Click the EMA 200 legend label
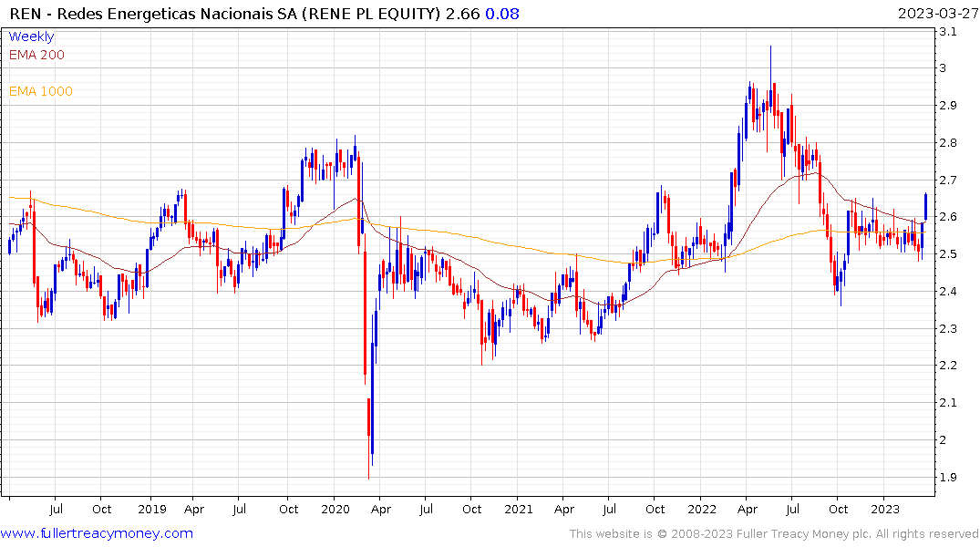This screenshot has width=980, height=547. [x=36, y=55]
